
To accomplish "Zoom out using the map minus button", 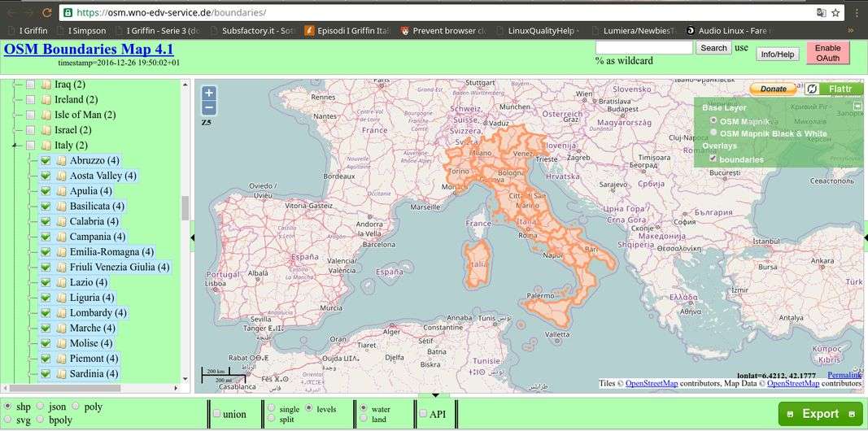I will coord(209,108).
